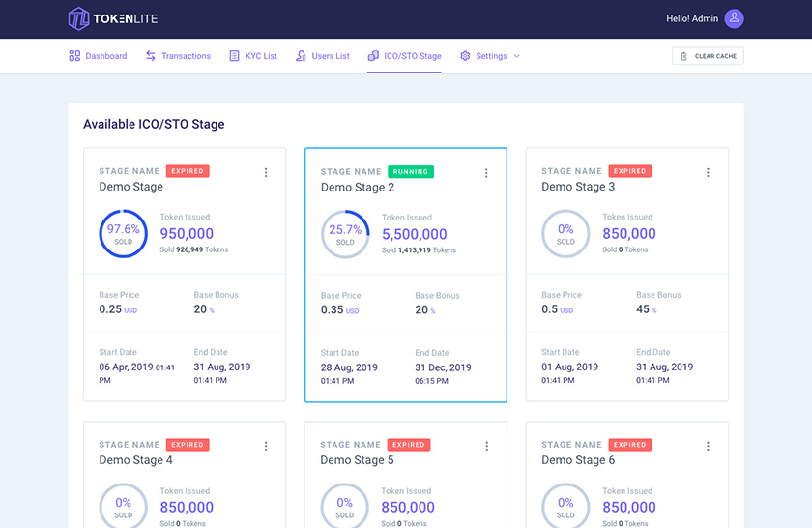The image size is (812, 528).
Task: Go to the Transactions tab
Action: pos(186,56)
